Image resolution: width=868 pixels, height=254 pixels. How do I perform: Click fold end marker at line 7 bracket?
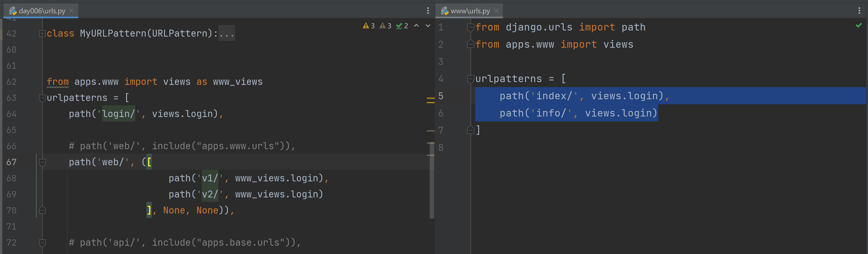click(x=471, y=130)
